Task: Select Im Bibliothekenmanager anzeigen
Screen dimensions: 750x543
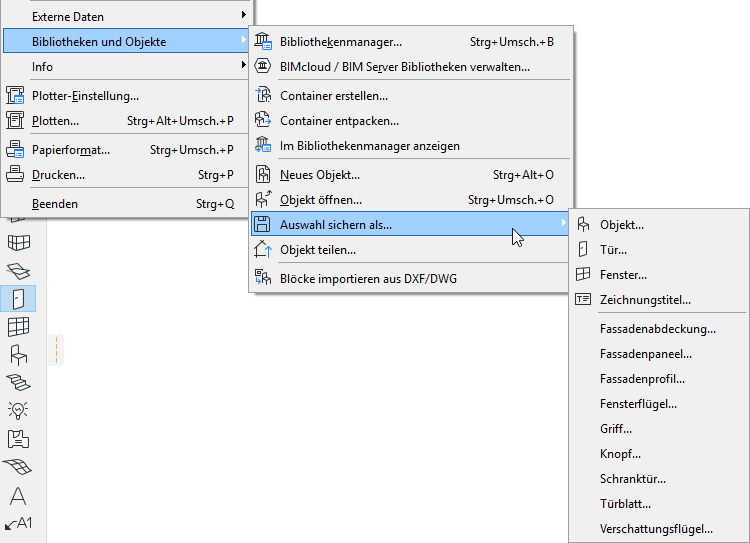Action: coord(411,145)
